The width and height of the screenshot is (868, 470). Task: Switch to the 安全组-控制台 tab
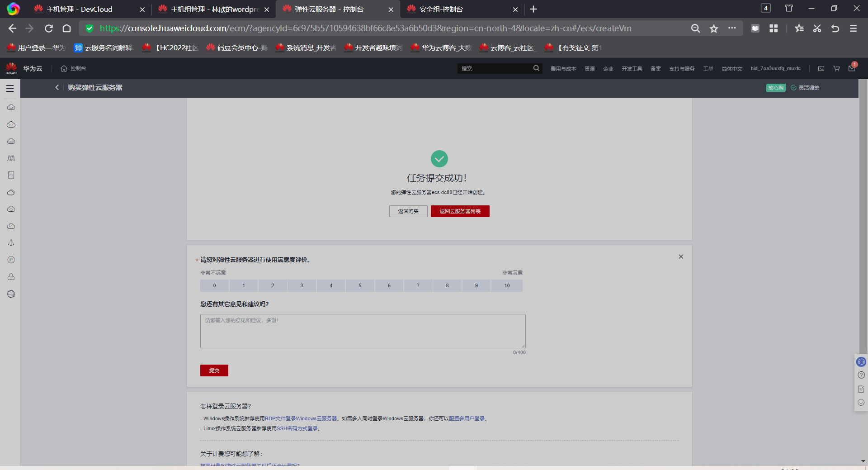(x=462, y=9)
